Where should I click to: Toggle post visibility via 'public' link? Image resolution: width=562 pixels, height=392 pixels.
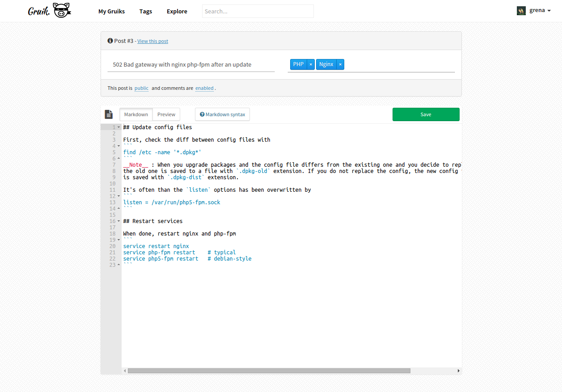[x=141, y=88]
